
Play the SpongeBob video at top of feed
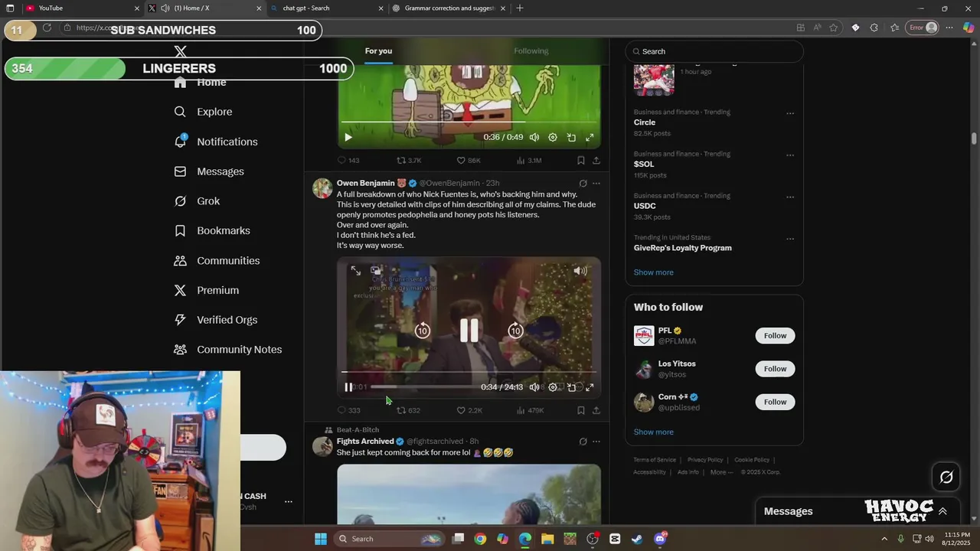(348, 138)
